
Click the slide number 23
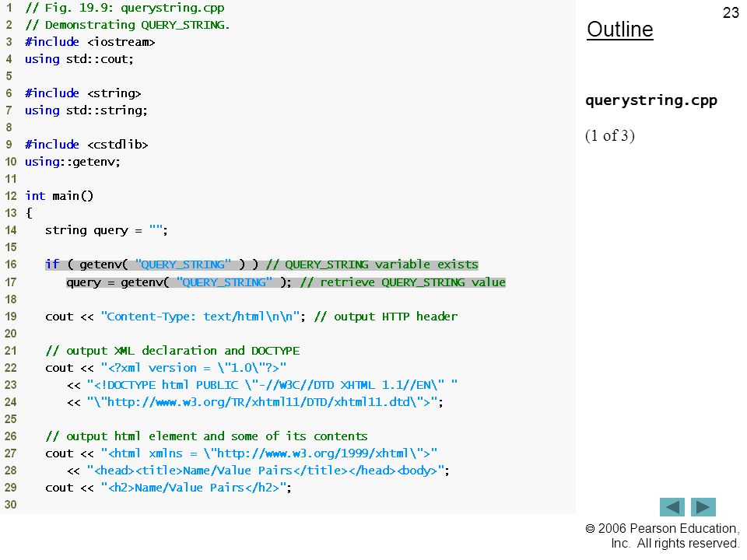click(x=731, y=12)
